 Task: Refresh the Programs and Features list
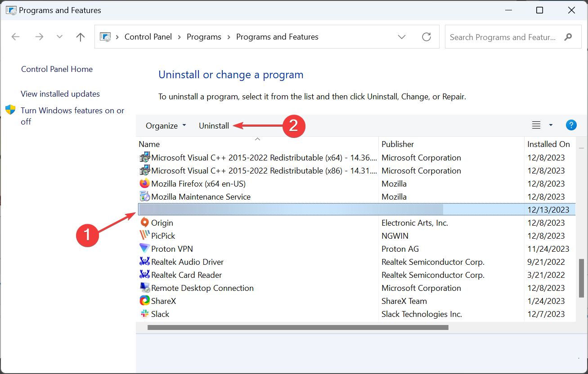pos(426,37)
